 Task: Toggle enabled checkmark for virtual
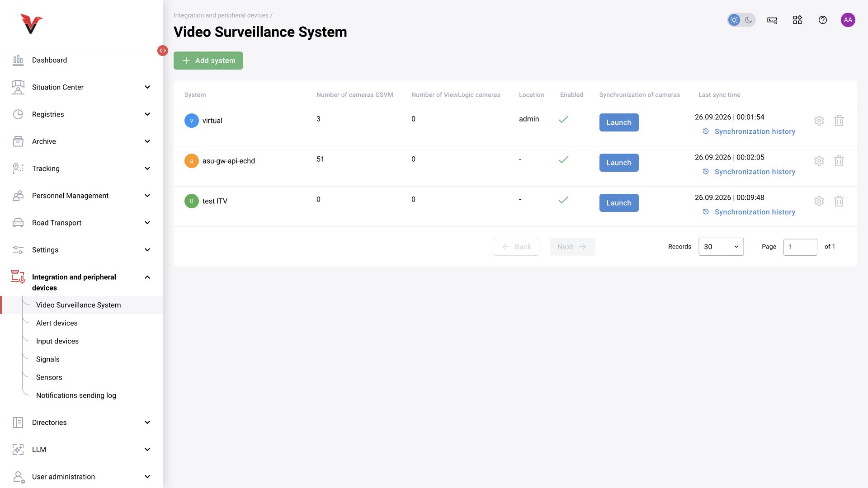[x=563, y=119]
